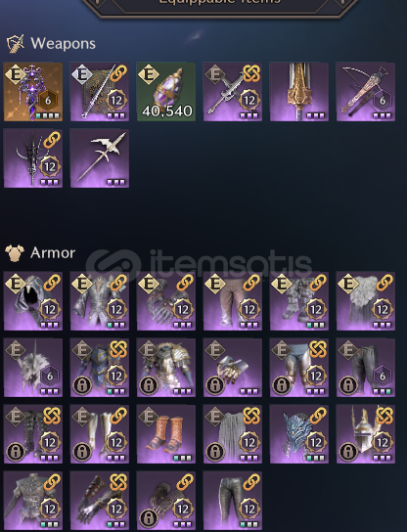Screen dimensions: 407x532
Task: Click the equipped brown trousers armor
Action: tap(233, 301)
